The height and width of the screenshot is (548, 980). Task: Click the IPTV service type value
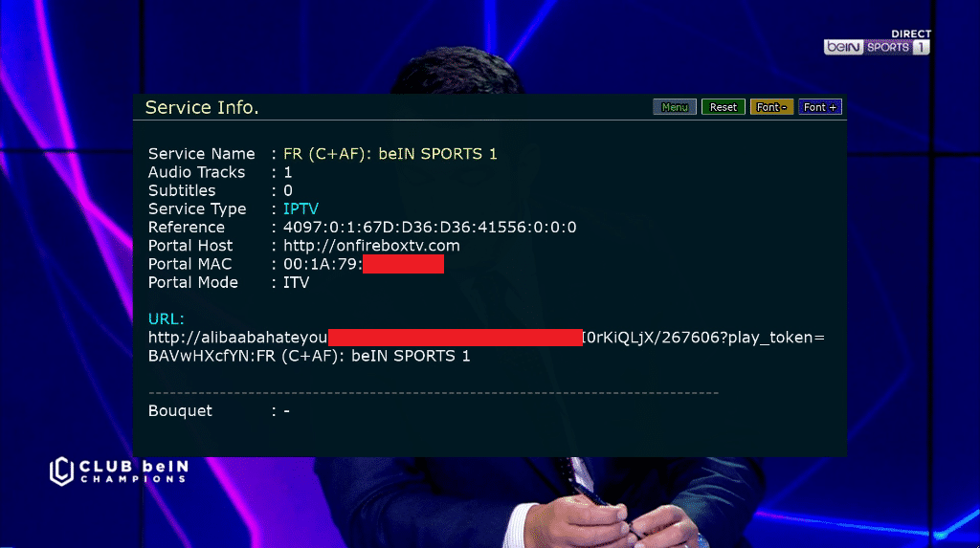pos(301,208)
